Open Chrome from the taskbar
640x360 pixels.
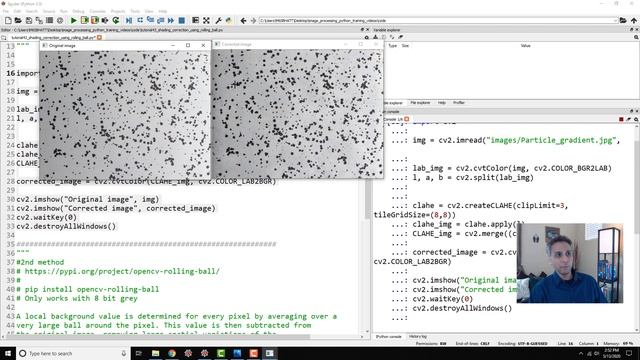point(172,353)
